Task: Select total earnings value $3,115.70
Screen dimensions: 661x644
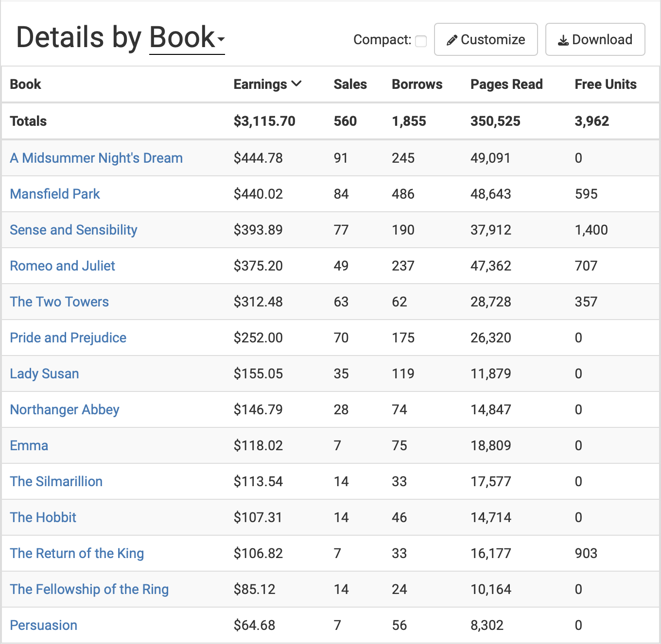Action: point(264,121)
